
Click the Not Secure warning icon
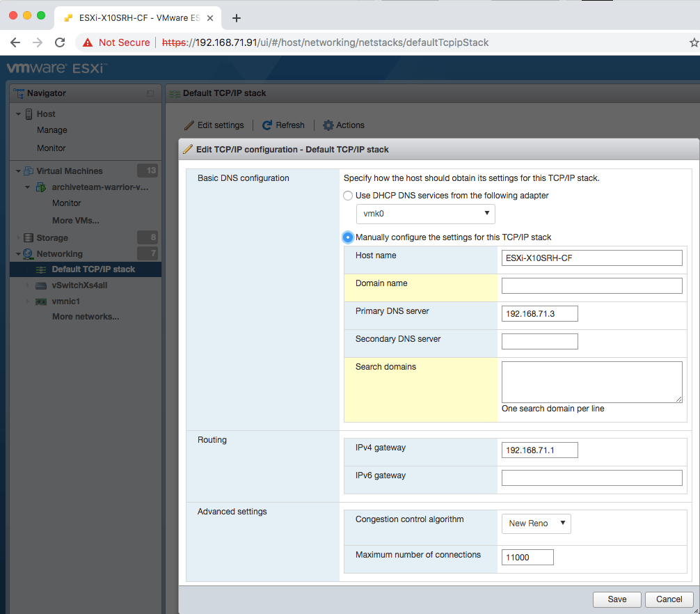click(x=88, y=42)
